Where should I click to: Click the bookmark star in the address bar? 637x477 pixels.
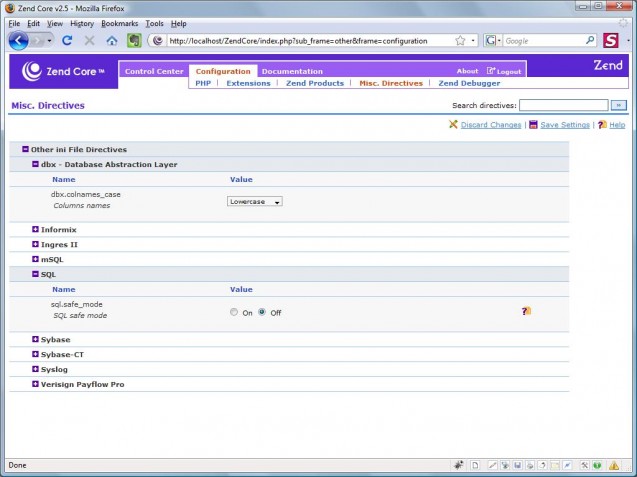460,41
